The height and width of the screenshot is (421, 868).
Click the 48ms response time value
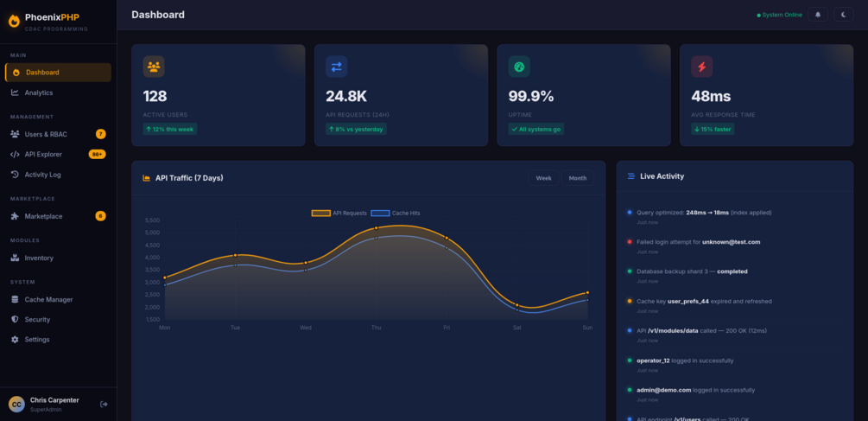pos(711,96)
